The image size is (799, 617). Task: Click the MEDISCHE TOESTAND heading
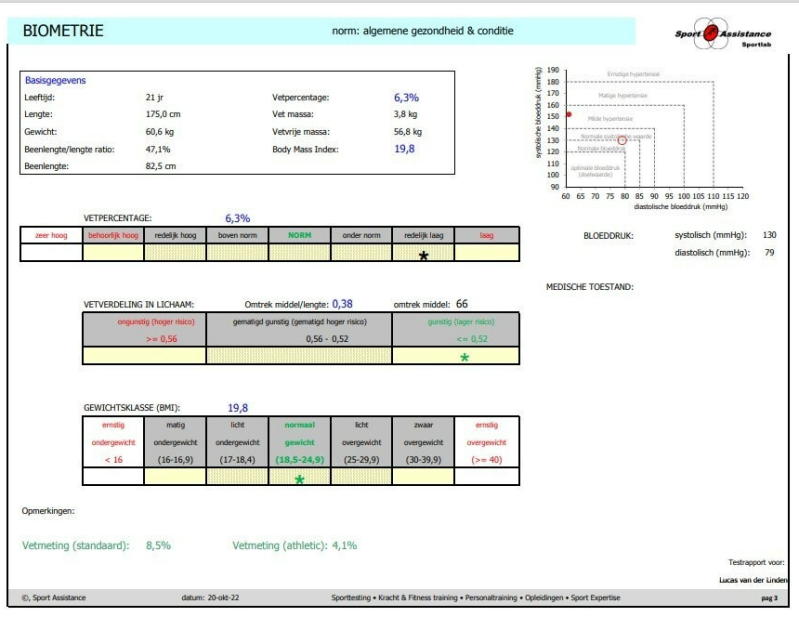[590, 287]
